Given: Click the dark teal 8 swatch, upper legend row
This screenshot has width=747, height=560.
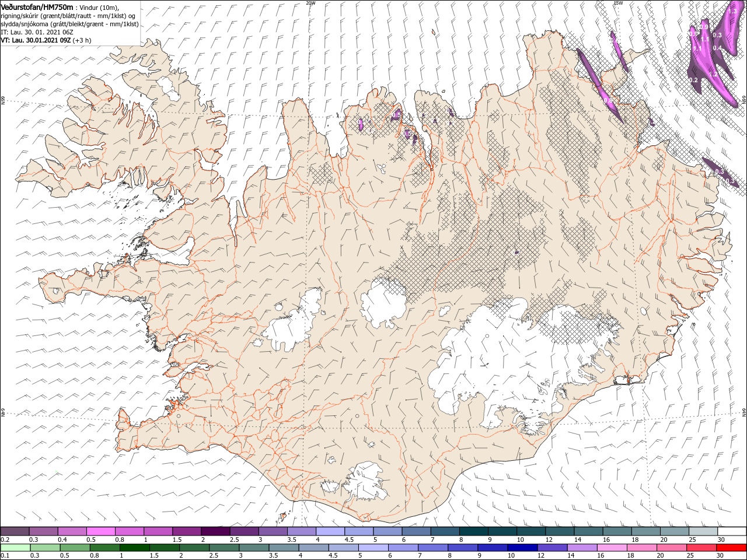Looking at the screenshot, I should pos(473,531).
